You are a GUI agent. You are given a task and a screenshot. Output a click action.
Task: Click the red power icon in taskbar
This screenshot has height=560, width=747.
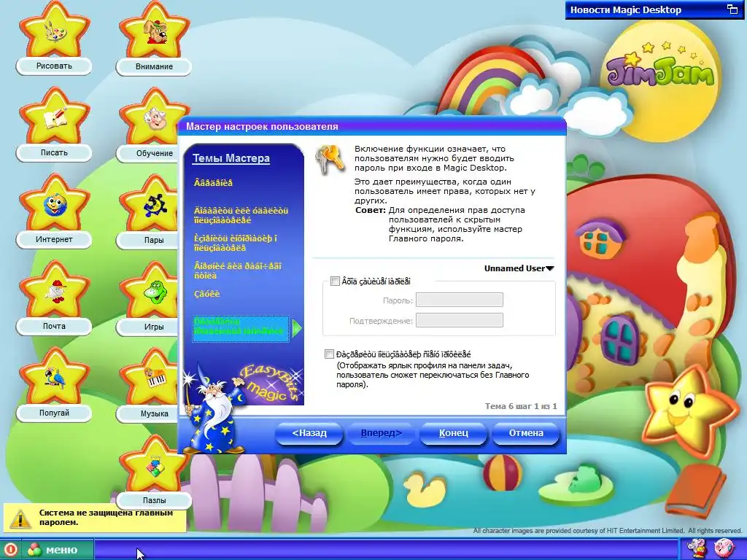[10, 550]
